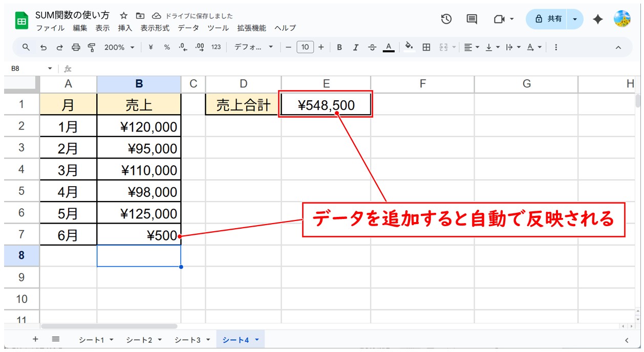This screenshot has width=644, height=352.
Task: Select the paint format roller icon
Action: pos(92,47)
